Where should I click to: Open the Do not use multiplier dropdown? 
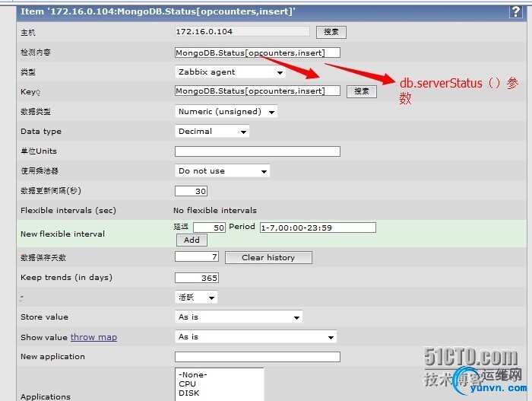point(222,171)
